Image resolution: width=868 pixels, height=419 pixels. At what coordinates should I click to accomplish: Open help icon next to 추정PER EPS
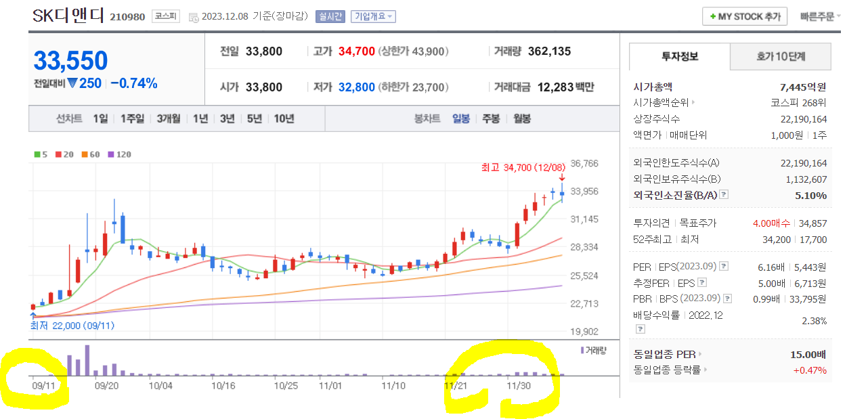702,282
